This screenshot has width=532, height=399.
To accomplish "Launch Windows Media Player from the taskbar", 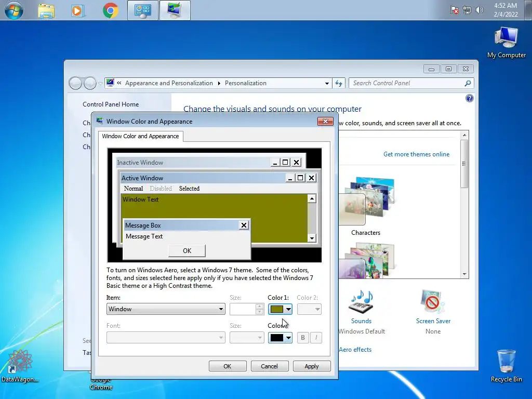I will click(78, 10).
